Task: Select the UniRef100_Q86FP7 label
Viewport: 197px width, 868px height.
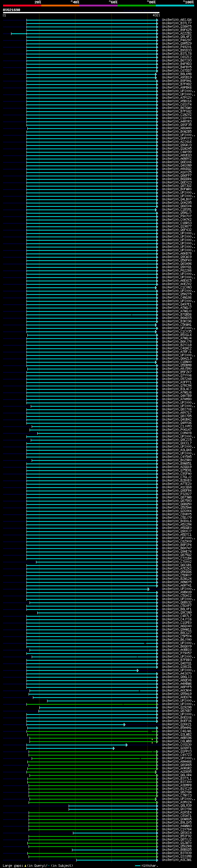Action: coord(177,176)
